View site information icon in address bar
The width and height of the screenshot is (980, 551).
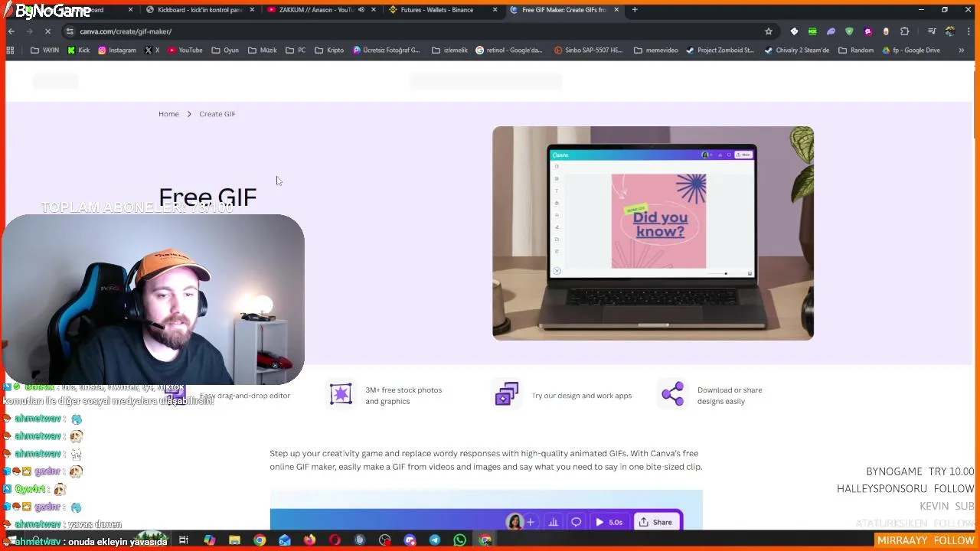click(x=70, y=31)
